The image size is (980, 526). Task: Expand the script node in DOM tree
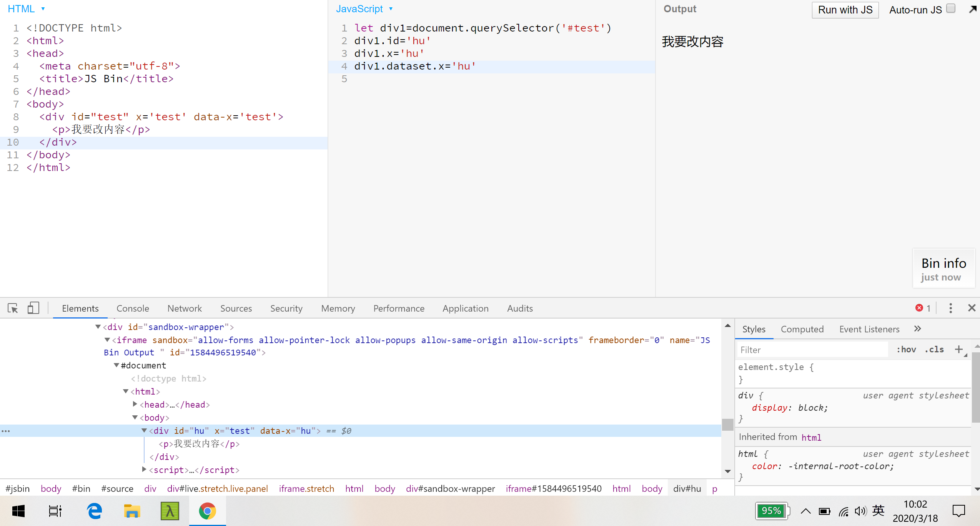point(144,469)
